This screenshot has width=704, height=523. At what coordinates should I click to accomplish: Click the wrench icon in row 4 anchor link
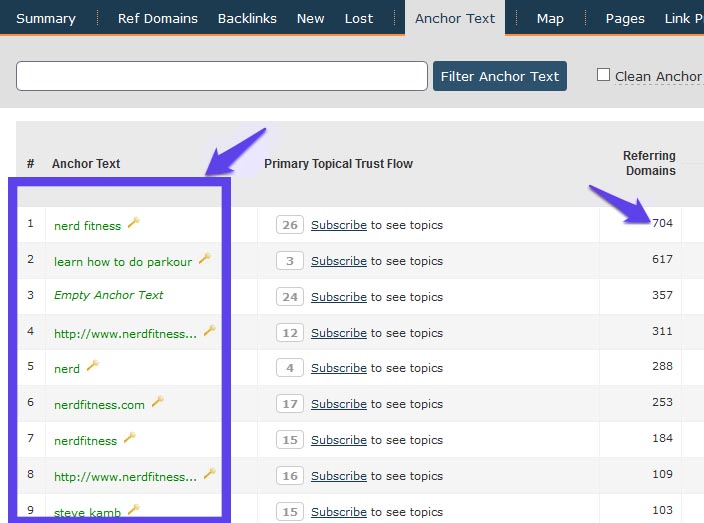pyautogui.click(x=209, y=331)
